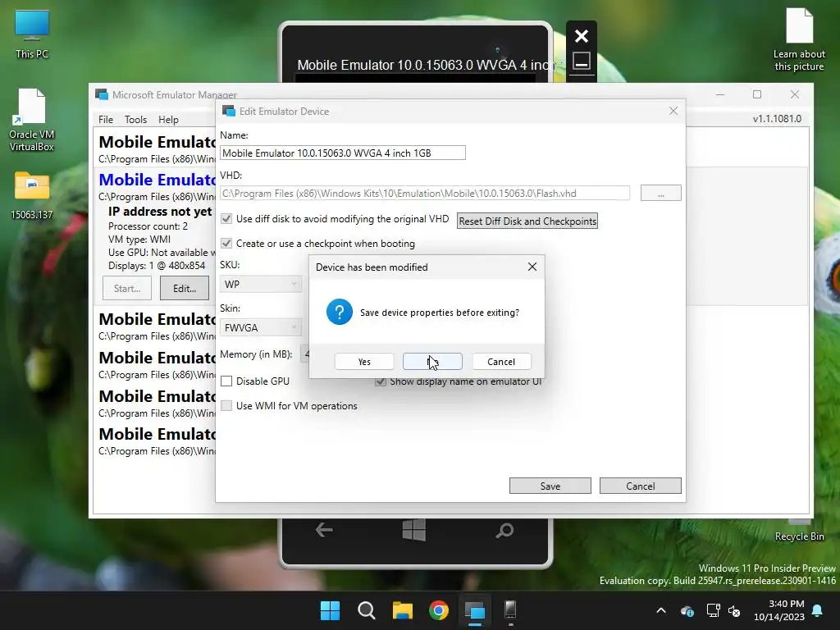This screenshot has width=840, height=630.
Task: Close the Microsoft Emulator Manager window
Action: [x=794, y=94]
